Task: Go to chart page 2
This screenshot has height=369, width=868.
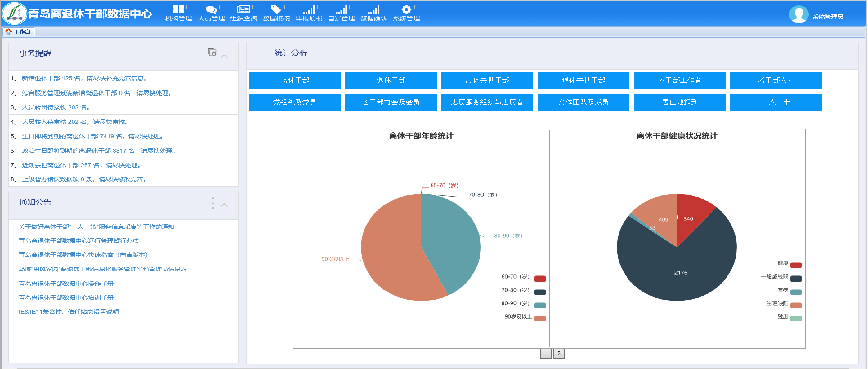Action: [x=559, y=354]
